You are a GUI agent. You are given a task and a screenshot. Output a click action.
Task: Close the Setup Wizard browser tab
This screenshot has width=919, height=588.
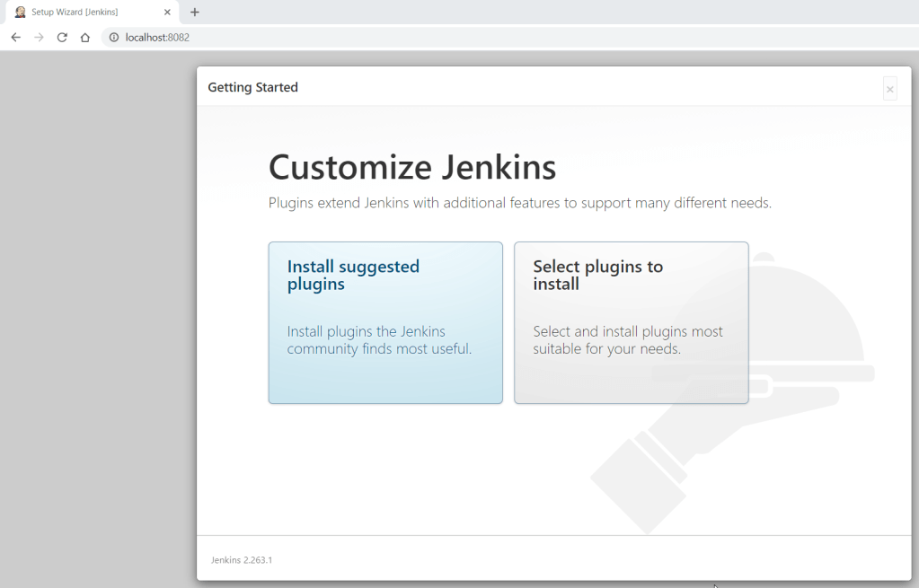coord(167,13)
